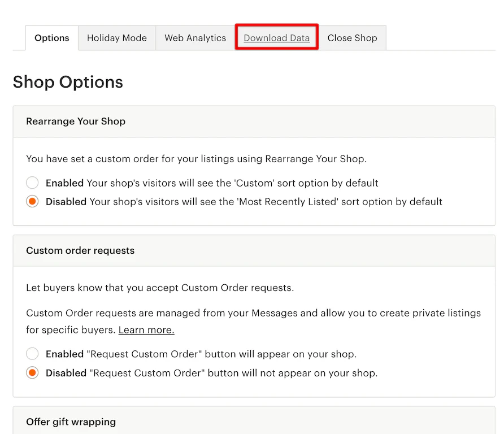The image size is (504, 434).
Task: Switch to the Holiday Mode tab
Action: point(116,38)
